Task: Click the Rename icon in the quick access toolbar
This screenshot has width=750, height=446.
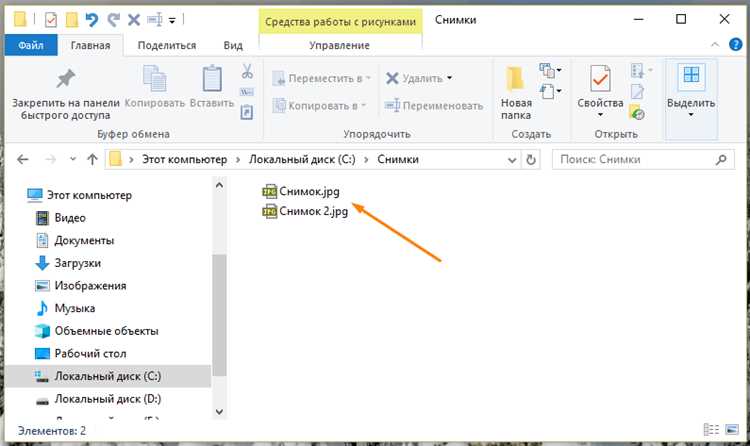Action: [154, 20]
